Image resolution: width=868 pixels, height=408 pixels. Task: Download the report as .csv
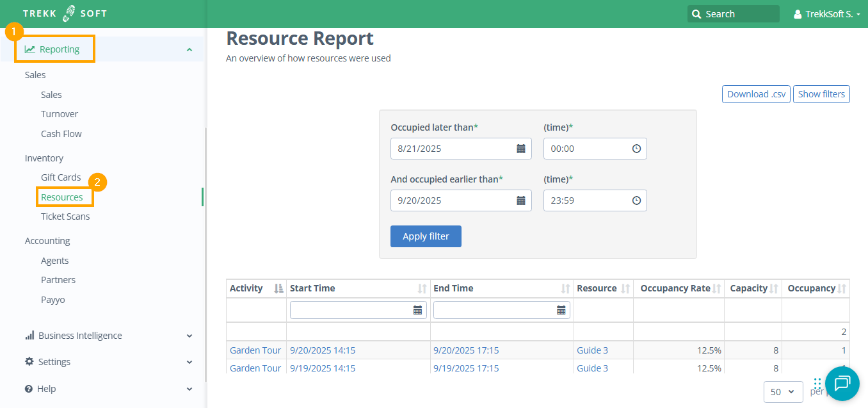756,94
